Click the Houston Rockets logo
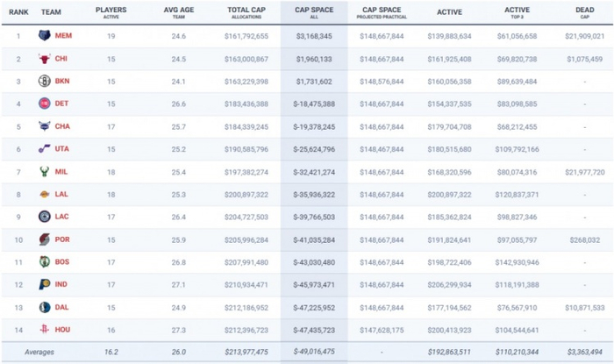 [x=44, y=330]
